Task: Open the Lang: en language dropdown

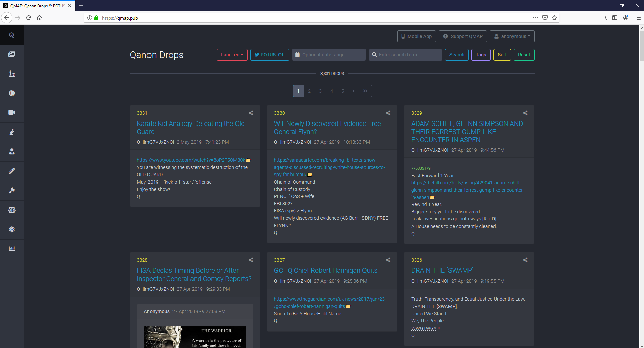Action: (231, 55)
